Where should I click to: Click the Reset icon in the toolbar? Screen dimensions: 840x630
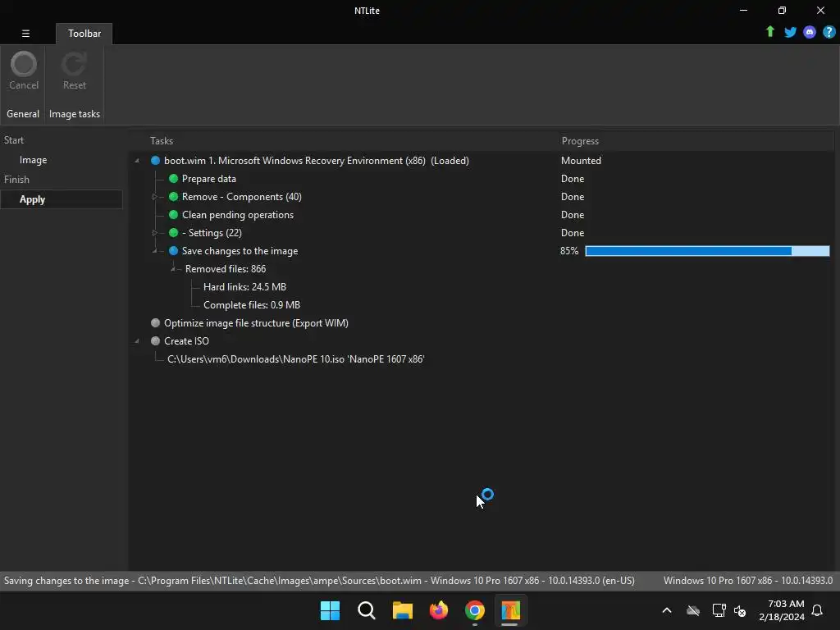(74, 64)
